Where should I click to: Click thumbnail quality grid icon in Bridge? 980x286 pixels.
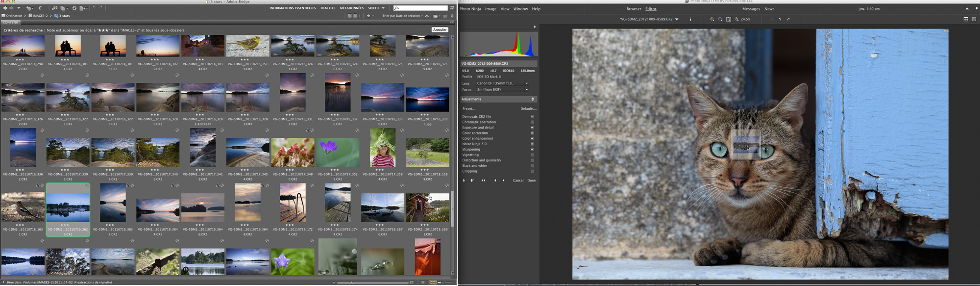tap(349, 16)
